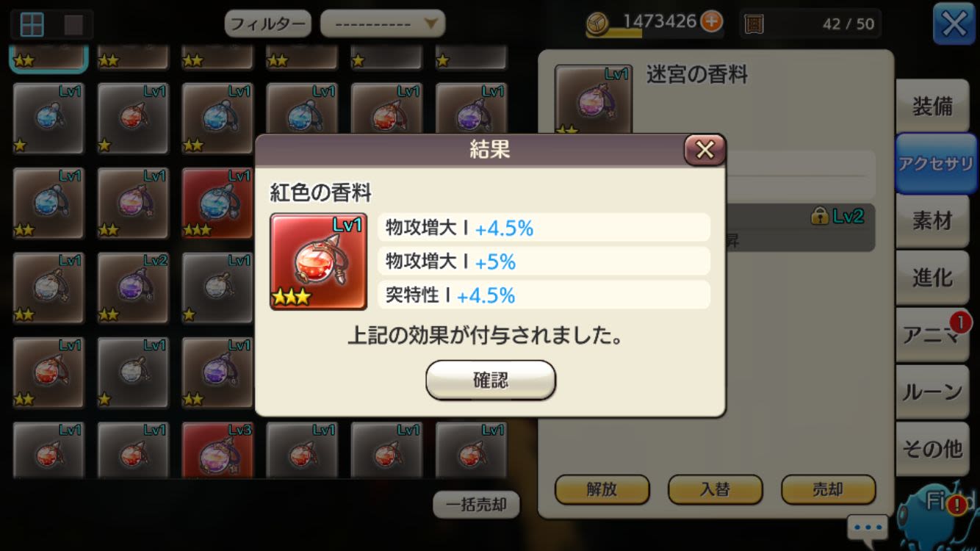Switch to the 装備 tab
980x551 pixels.
pos(932,107)
